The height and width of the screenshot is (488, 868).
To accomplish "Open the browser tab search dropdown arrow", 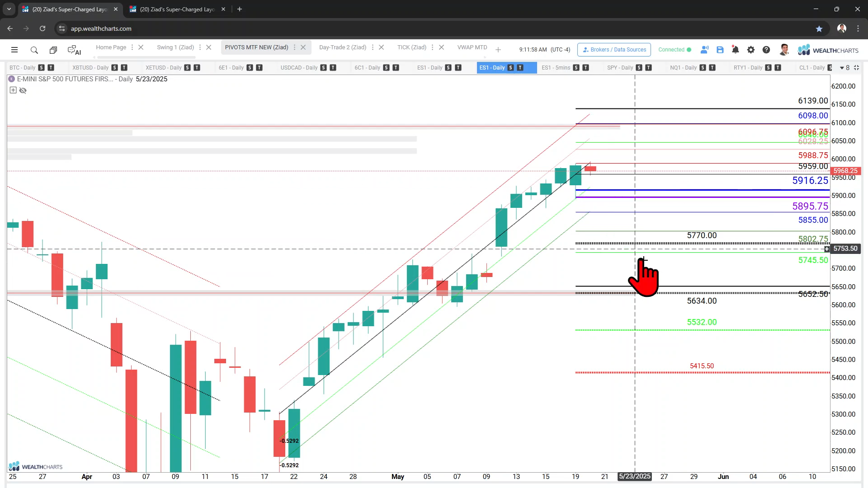I will tap(9, 9).
